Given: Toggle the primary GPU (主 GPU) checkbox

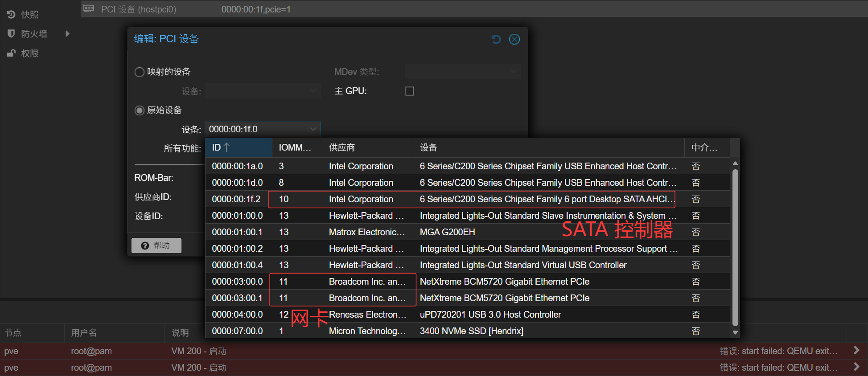Looking at the screenshot, I should pyautogui.click(x=409, y=91).
